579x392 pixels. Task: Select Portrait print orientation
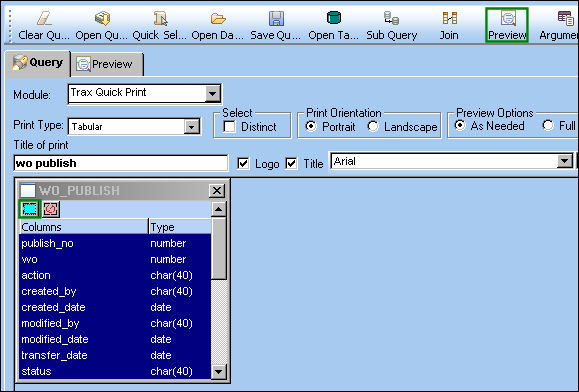[311, 127]
